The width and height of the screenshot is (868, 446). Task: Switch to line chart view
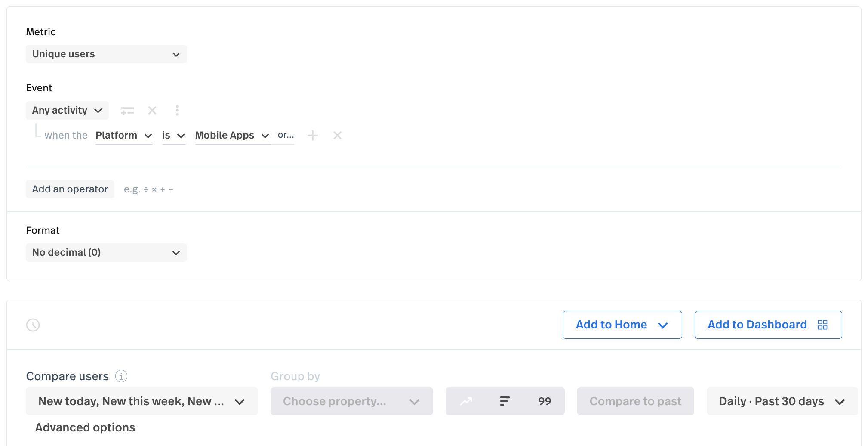pos(466,401)
